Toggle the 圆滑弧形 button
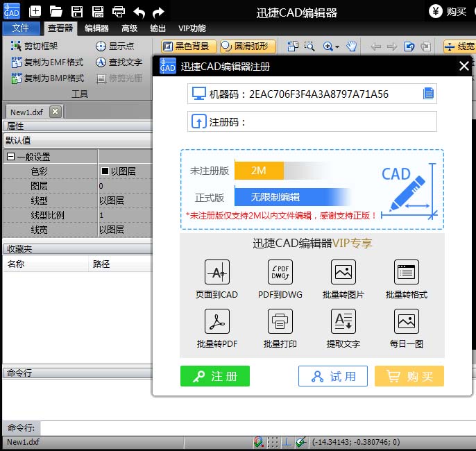Image resolution: width=476 pixels, height=451 pixels. point(248,46)
